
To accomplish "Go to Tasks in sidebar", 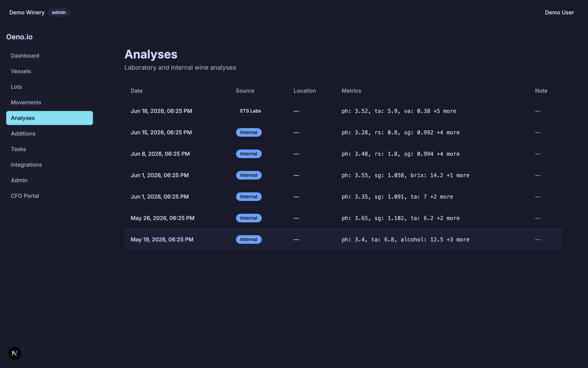I will coord(50,149).
